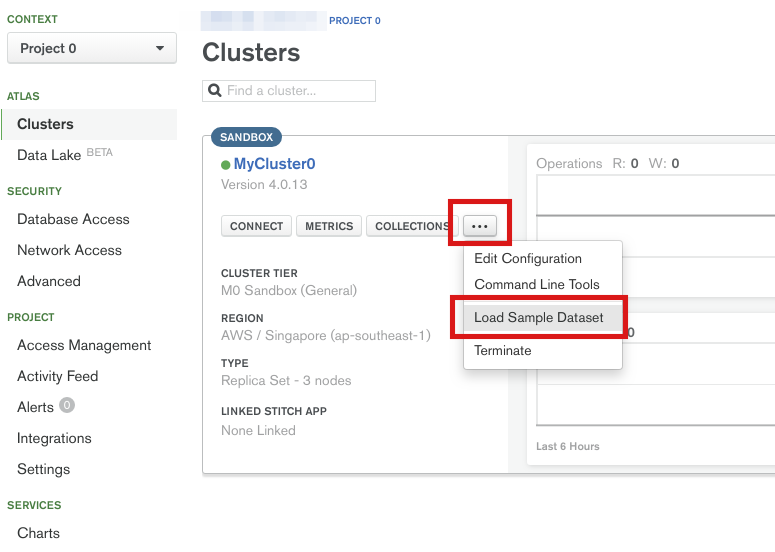775x552 pixels.
Task: Select Load Sample Dataset menu item
Action: tap(539, 318)
